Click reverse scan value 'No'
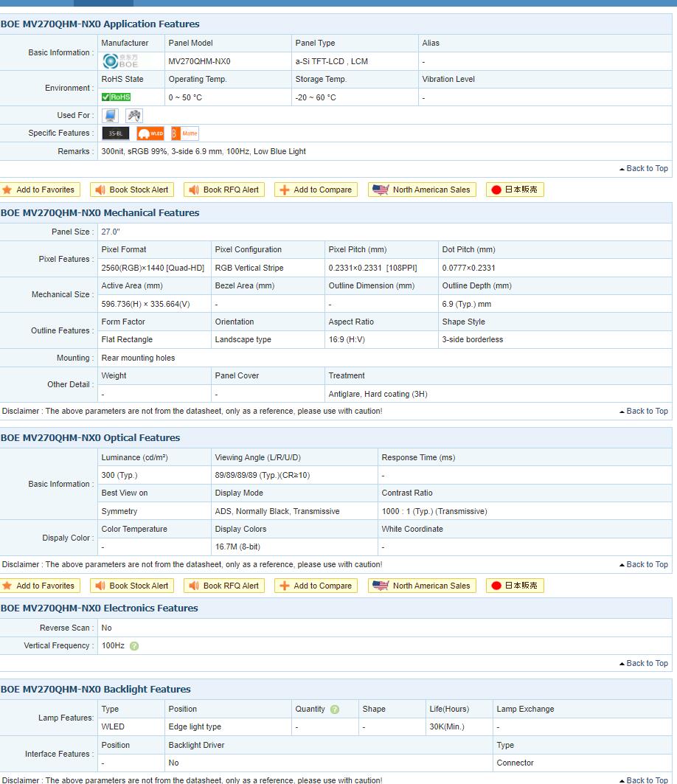The width and height of the screenshot is (677, 784). click(x=106, y=628)
